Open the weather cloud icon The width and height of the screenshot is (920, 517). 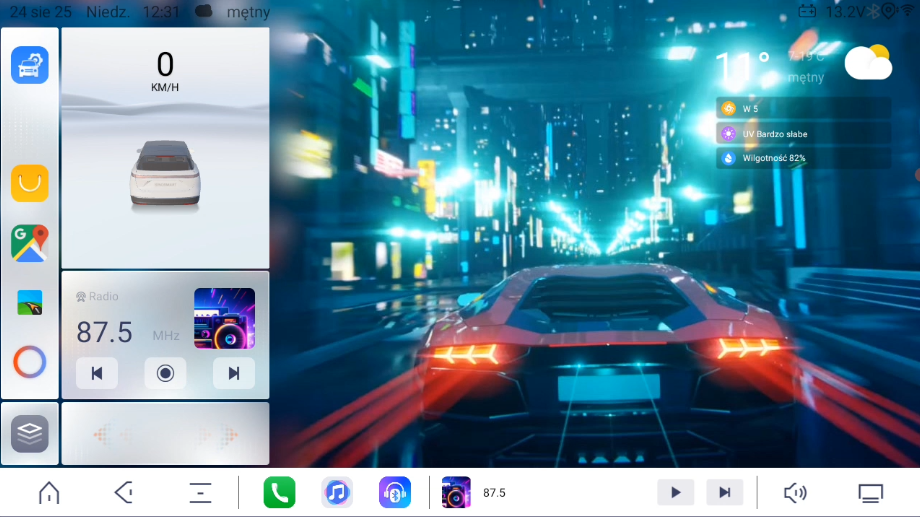[868, 62]
